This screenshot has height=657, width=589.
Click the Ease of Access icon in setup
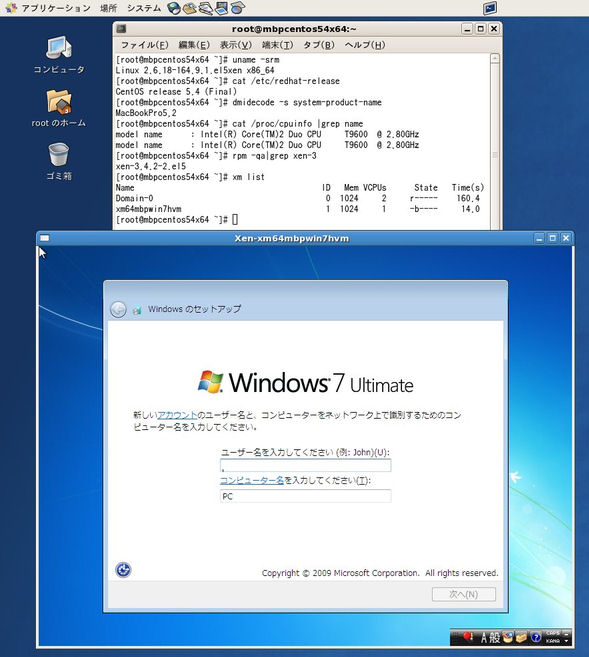point(123,570)
